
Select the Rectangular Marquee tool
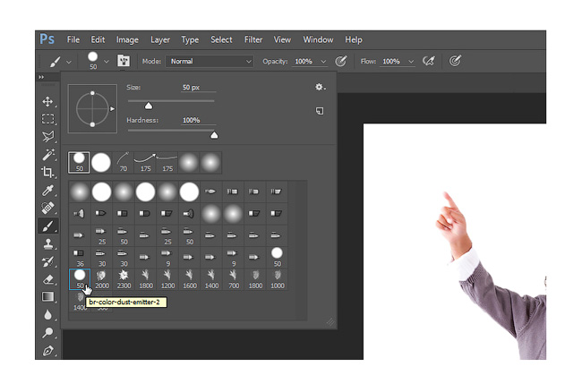click(47, 119)
